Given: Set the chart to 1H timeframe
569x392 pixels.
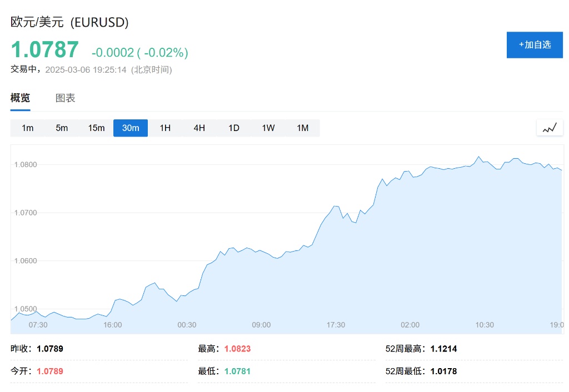Looking at the screenshot, I should tap(165, 128).
